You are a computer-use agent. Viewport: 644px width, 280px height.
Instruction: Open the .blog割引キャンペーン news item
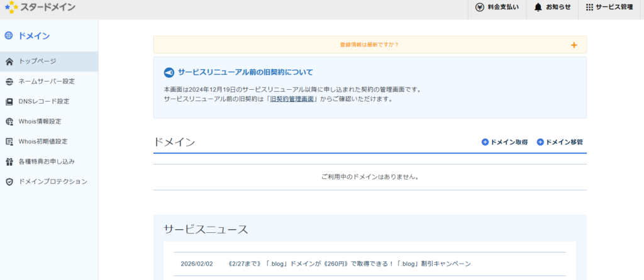click(350, 264)
